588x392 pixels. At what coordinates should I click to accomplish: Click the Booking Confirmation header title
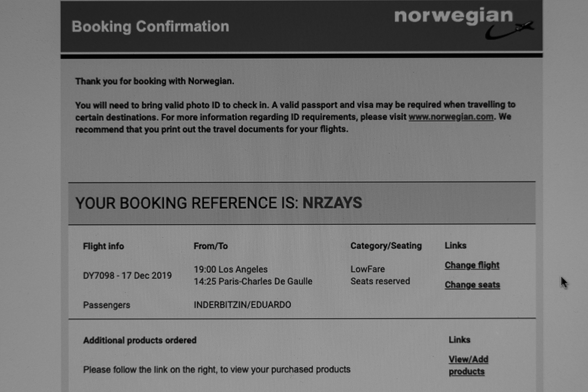pos(150,27)
